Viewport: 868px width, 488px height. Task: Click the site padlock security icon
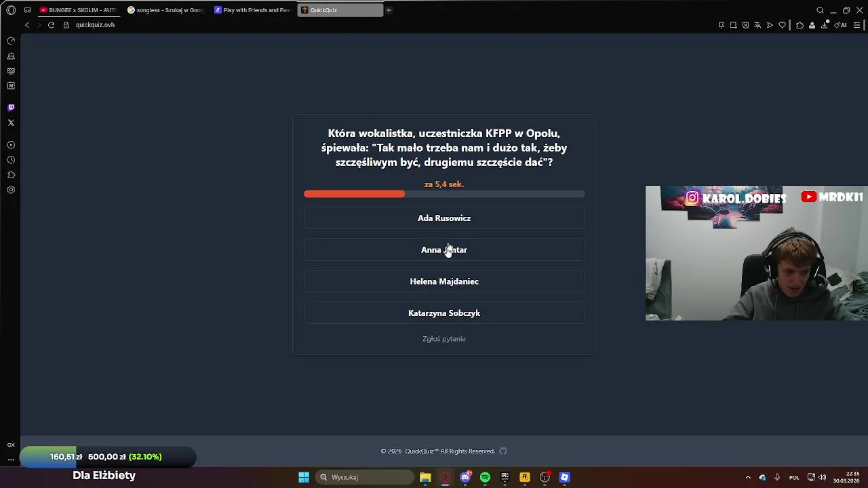(66, 25)
